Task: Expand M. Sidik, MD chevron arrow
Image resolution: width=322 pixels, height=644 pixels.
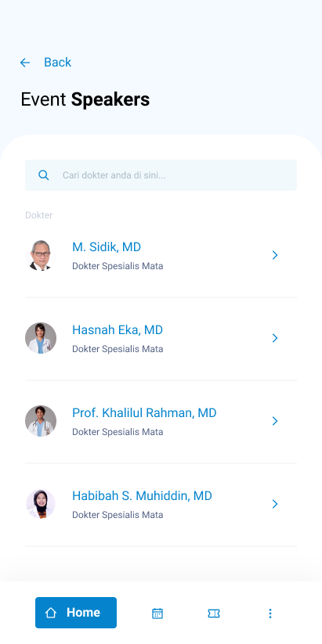Action: 275,255
